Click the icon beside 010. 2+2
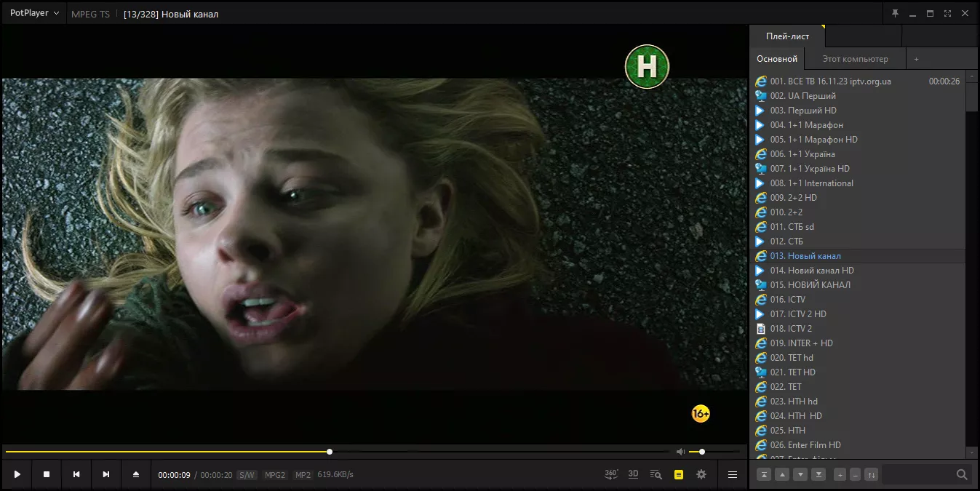The width and height of the screenshot is (980, 491). [x=761, y=212]
